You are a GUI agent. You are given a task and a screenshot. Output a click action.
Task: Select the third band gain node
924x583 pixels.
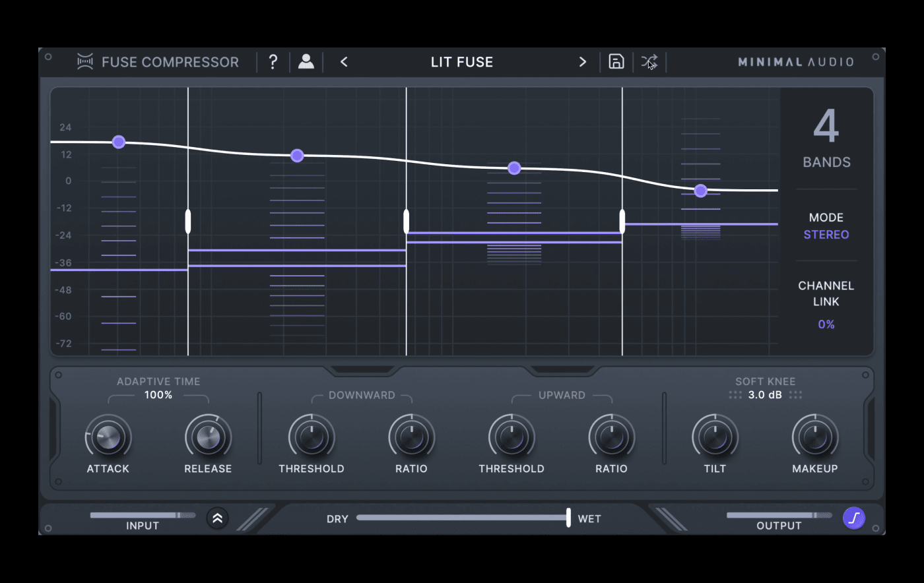pos(514,168)
